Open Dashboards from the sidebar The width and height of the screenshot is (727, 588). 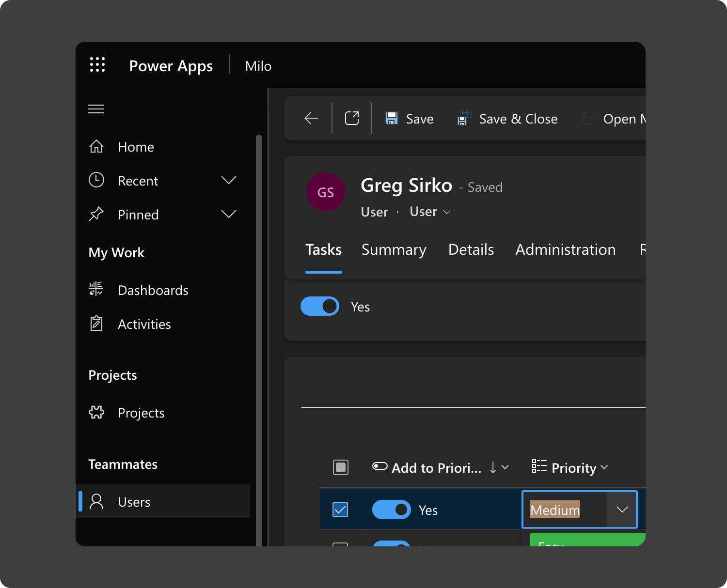click(x=153, y=290)
